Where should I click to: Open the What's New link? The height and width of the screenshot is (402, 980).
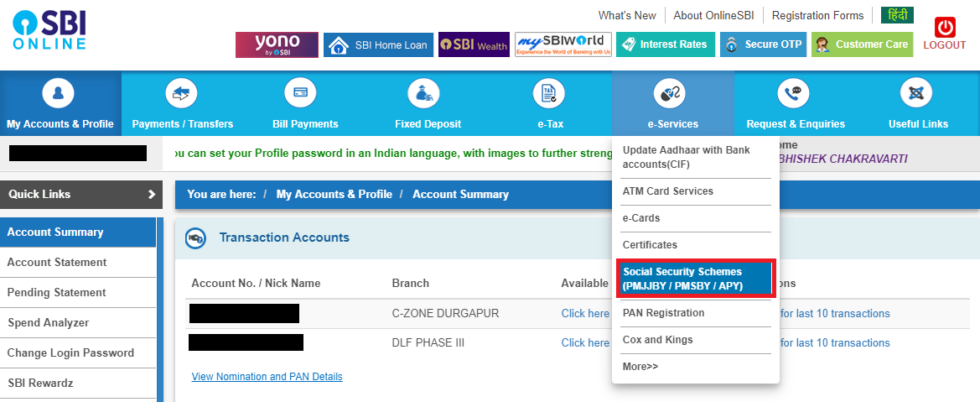627,16
